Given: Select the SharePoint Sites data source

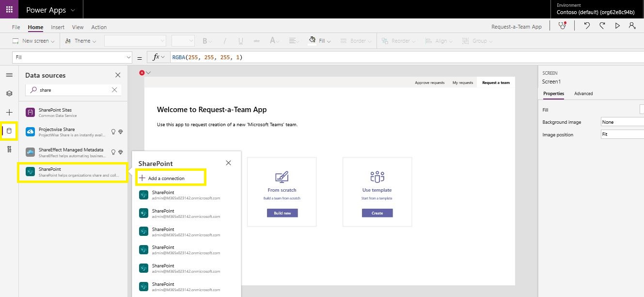Looking at the screenshot, I should (x=73, y=113).
